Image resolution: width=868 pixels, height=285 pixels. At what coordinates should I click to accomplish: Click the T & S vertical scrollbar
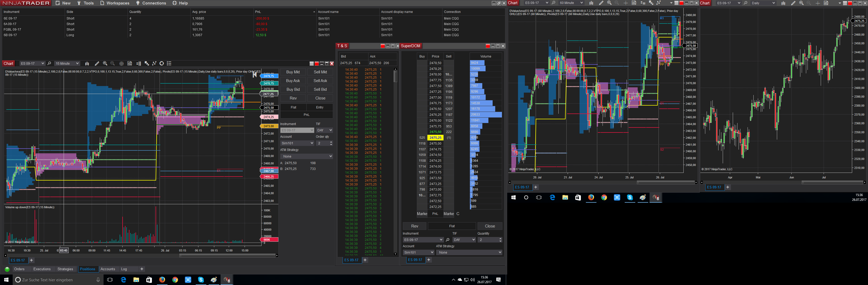pos(395,161)
